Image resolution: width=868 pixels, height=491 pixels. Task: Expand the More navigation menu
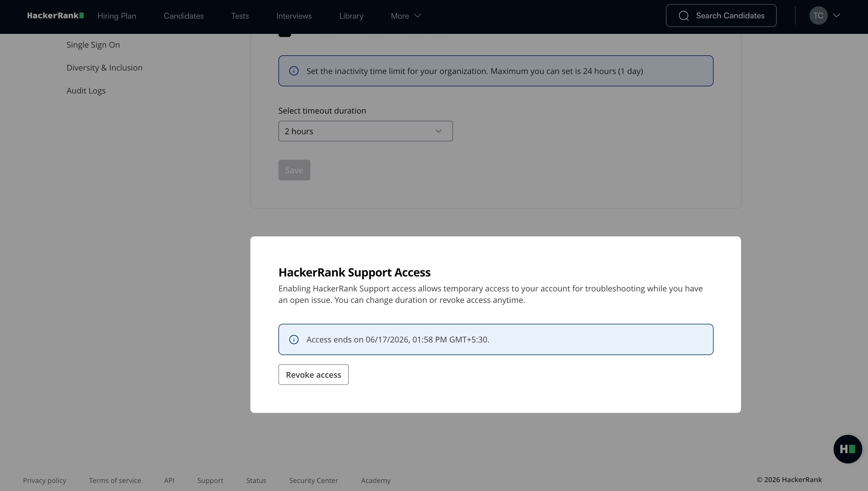click(406, 16)
